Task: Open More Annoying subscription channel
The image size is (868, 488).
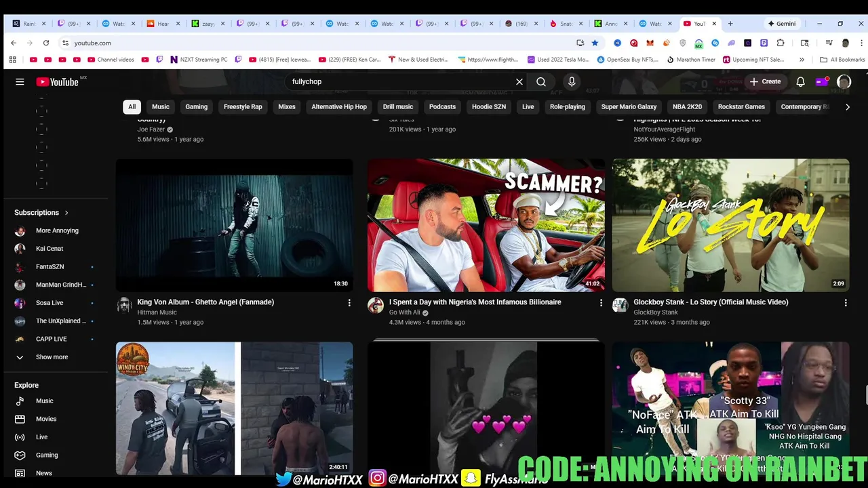Action: click(x=57, y=230)
